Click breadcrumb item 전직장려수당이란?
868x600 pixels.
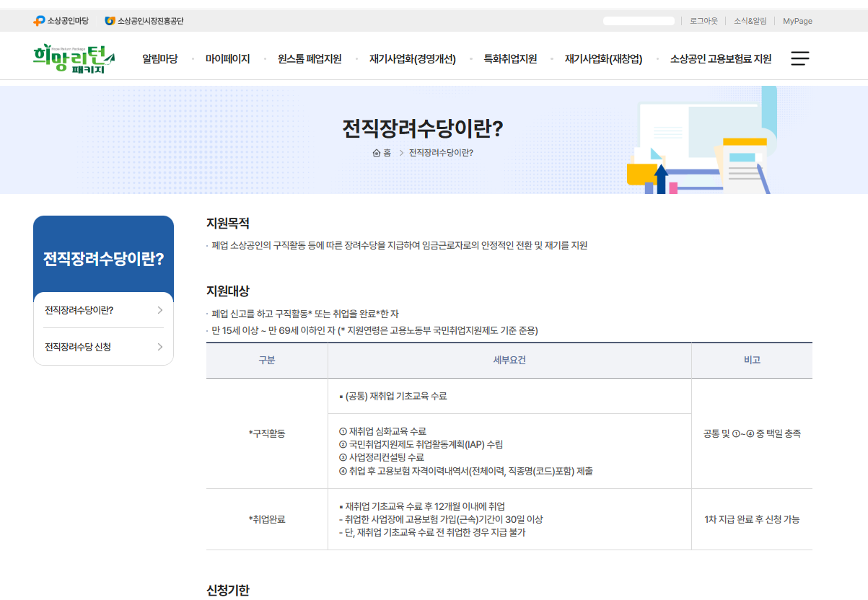441,153
